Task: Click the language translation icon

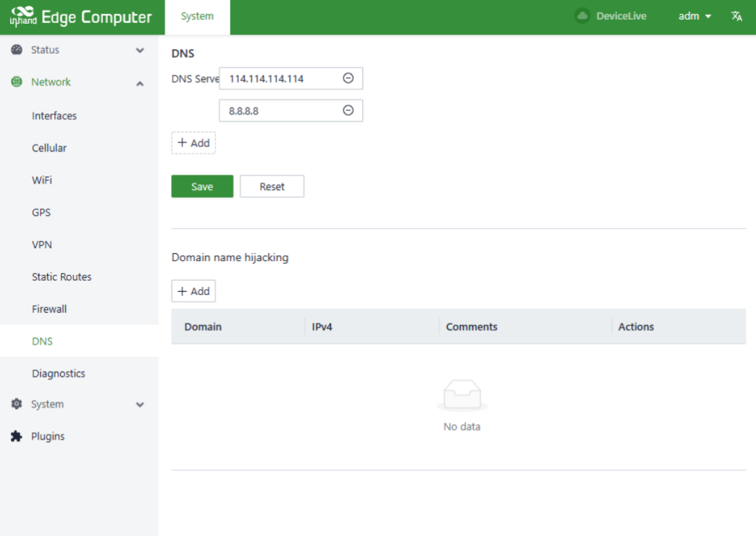Action: click(x=736, y=16)
